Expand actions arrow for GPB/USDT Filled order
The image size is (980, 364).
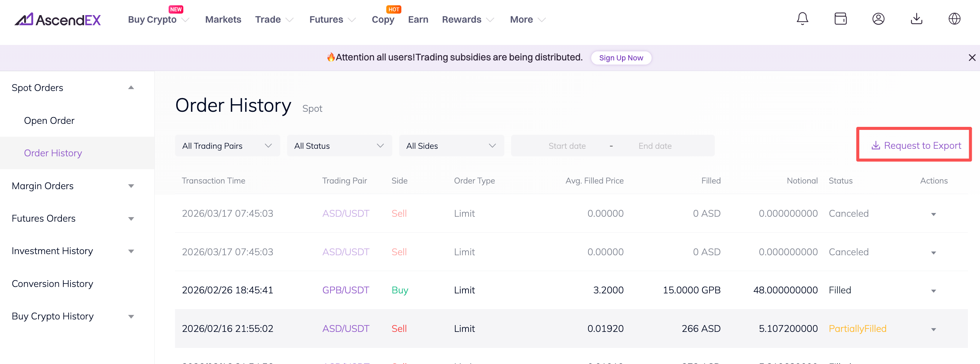pyautogui.click(x=933, y=291)
